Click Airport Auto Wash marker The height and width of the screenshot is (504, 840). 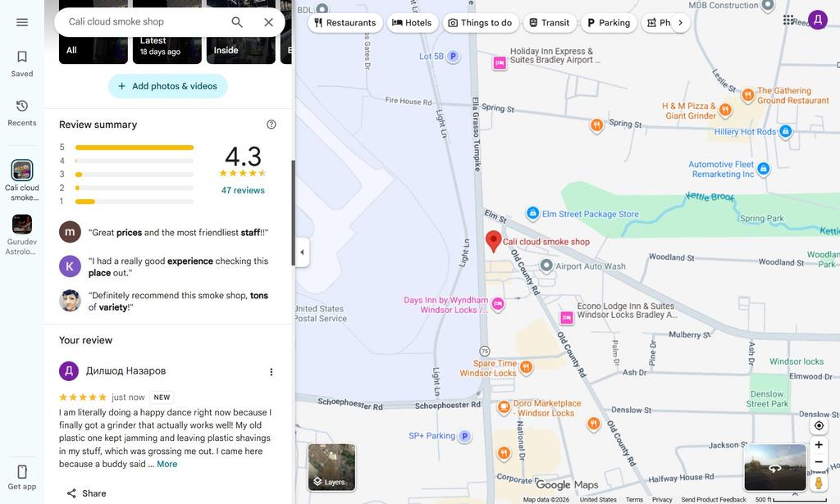(x=546, y=266)
